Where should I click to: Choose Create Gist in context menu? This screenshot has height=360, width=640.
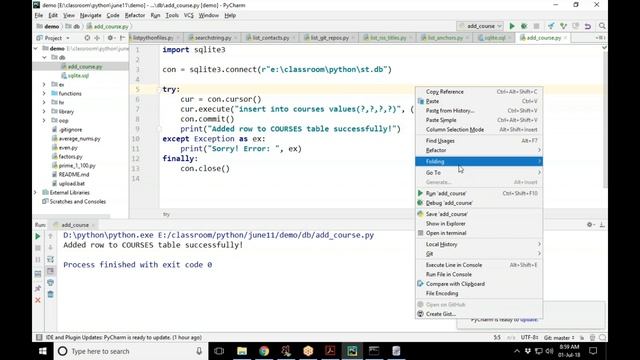coord(479,314)
